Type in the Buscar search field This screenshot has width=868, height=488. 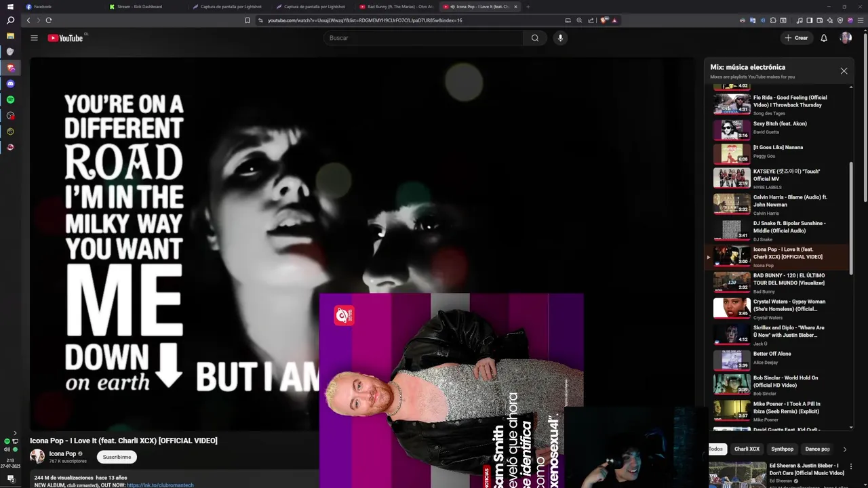tap(424, 38)
